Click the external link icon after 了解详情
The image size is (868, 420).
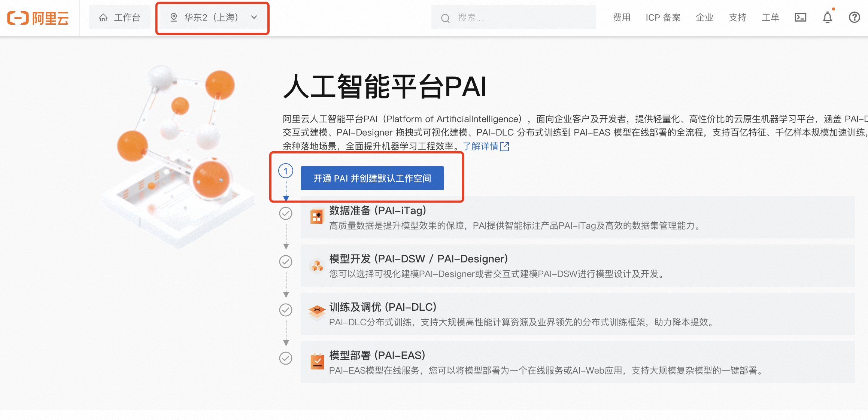pyautogui.click(x=505, y=146)
